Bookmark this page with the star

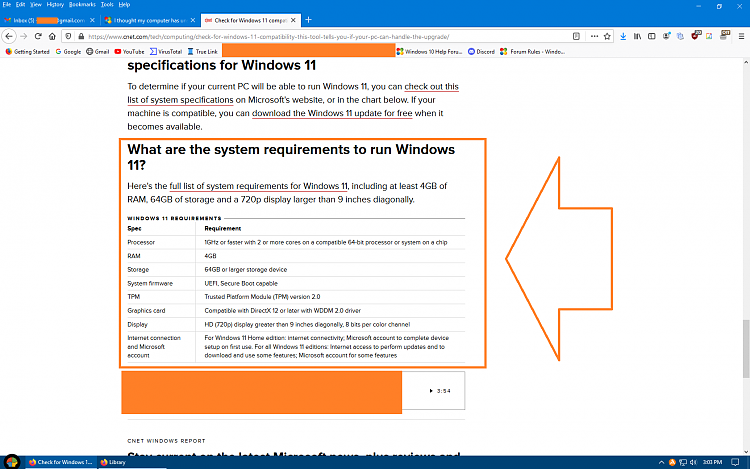point(607,36)
